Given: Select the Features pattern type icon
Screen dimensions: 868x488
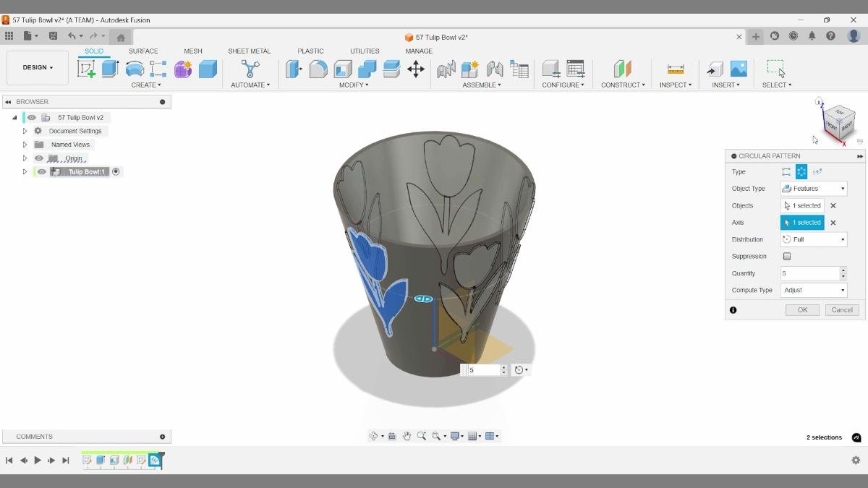Looking at the screenshot, I should click(801, 172).
